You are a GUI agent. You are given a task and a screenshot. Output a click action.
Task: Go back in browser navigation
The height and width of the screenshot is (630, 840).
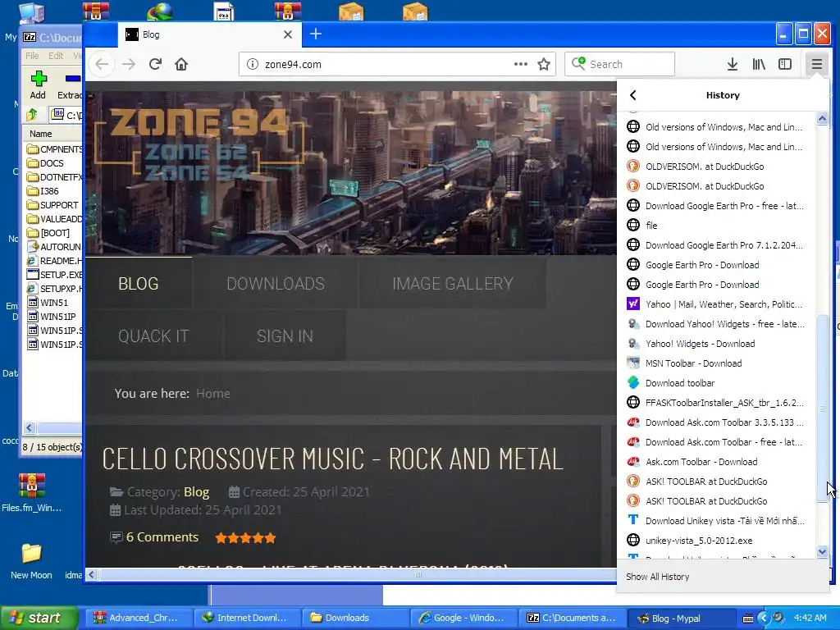click(102, 64)
